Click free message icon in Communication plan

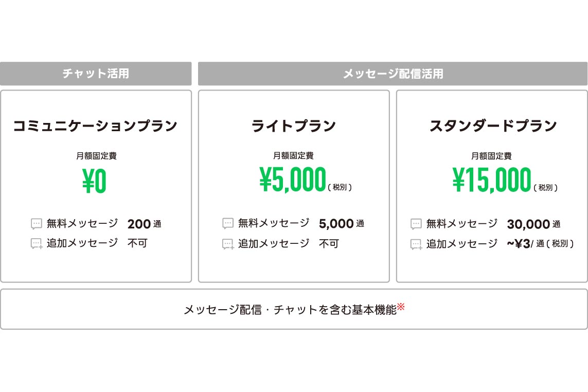(x=36, y=224)
